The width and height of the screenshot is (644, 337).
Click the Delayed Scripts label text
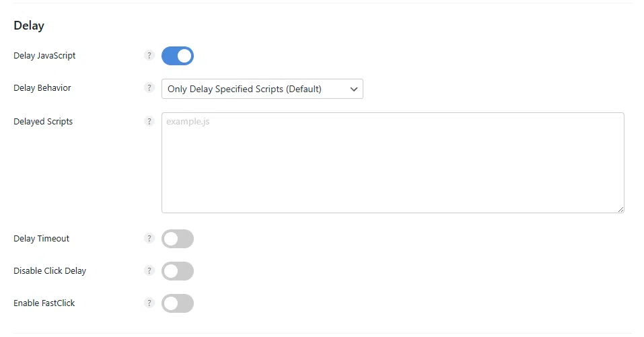pyautogui.click(x=43, y=122)
